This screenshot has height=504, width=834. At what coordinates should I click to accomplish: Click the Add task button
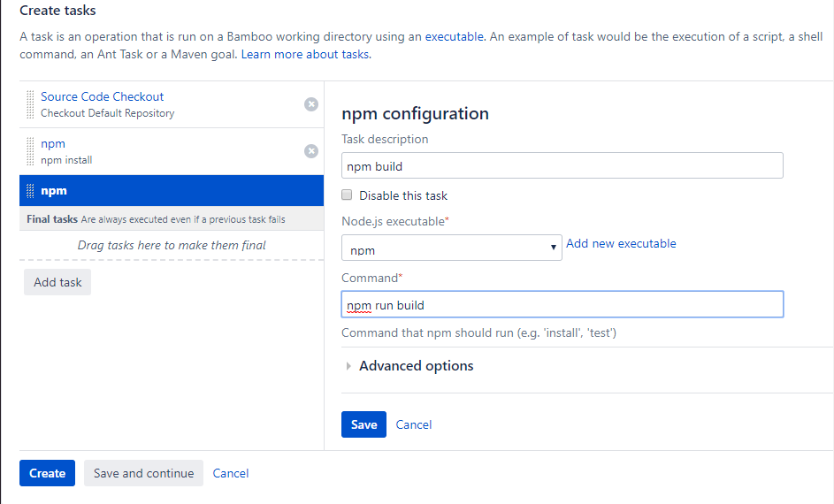pyautogui.click(x=57, y=282)
